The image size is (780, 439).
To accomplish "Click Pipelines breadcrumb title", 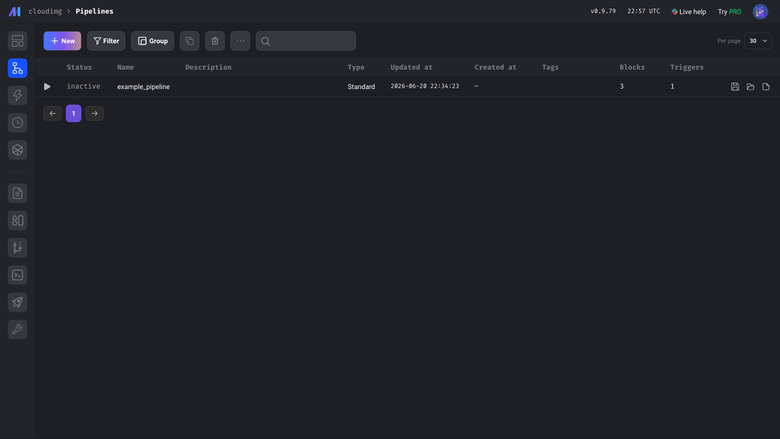I will point(95,11).
